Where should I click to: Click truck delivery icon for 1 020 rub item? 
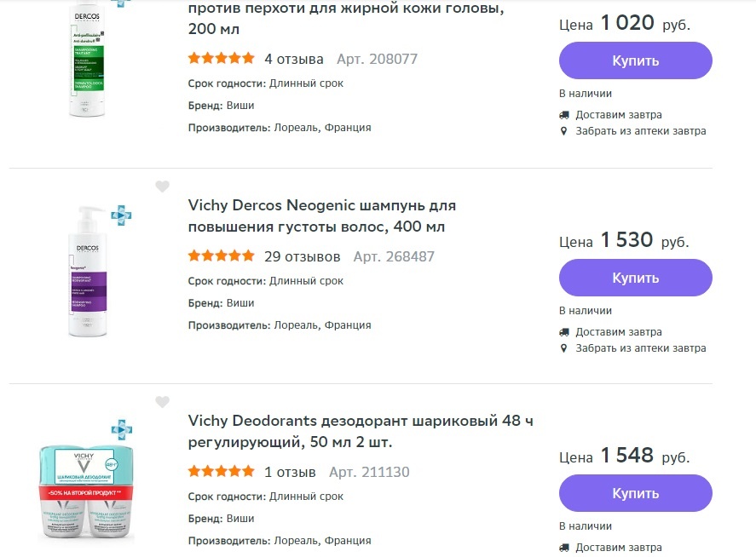(x=564, y=115)
